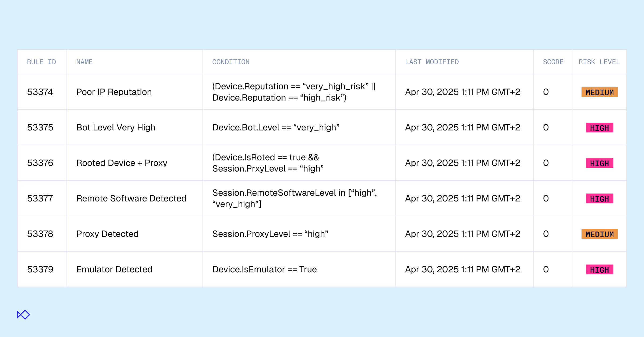Click the LAST MODIFIED column header

coord(432,62)
